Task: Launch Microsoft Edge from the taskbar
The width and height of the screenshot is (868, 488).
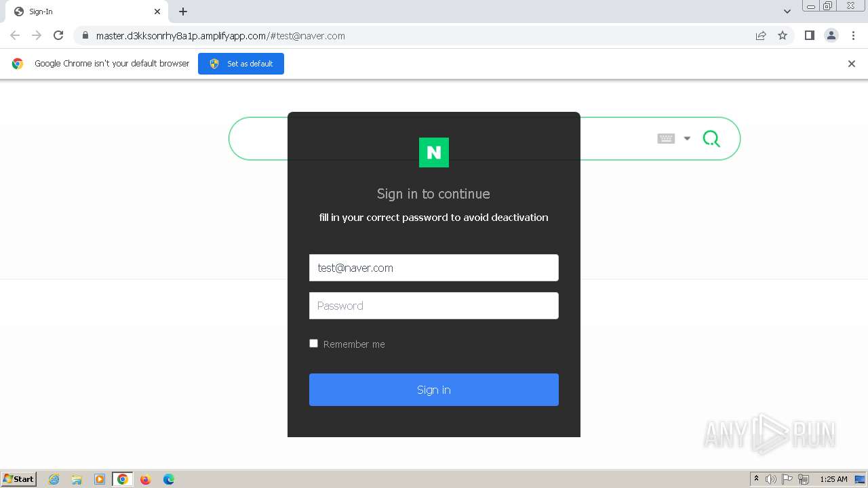Action: click(x=169, y=479)
